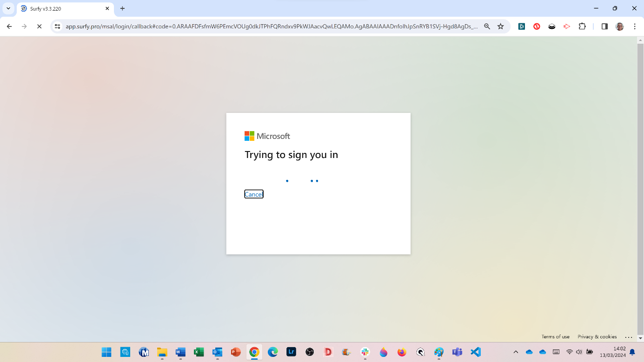644x362 pixels.
Task: Launch Firefox from the taskbar
Action: (402, 352)
